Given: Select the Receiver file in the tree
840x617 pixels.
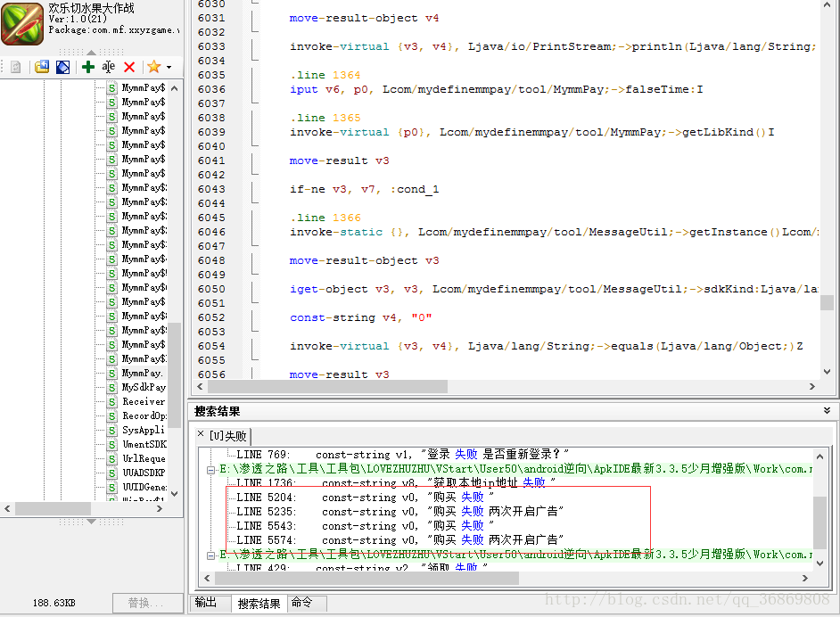Looking at the screenshot, I should click(x=144, y=402).
